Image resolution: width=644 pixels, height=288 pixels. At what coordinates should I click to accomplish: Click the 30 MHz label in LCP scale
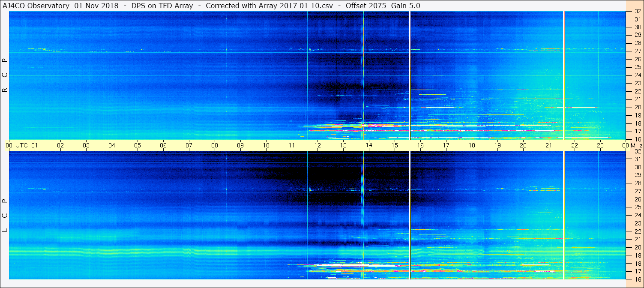[637, 167]
